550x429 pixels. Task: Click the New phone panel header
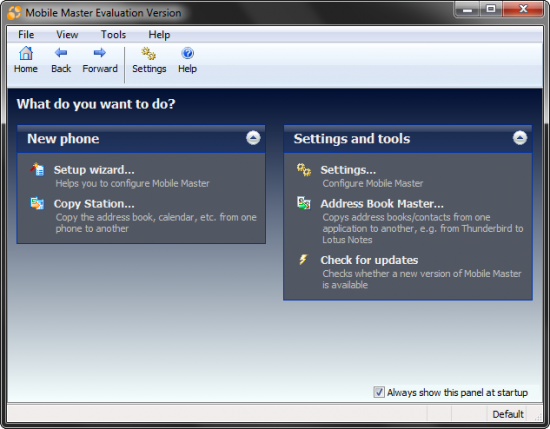(x=141, y=139)
